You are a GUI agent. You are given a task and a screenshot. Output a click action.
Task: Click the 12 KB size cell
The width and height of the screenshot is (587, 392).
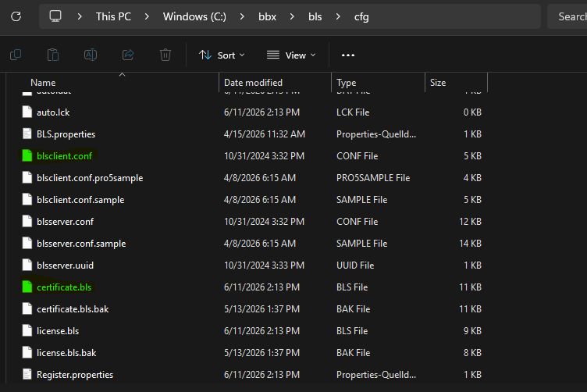(x=470, y=222)
